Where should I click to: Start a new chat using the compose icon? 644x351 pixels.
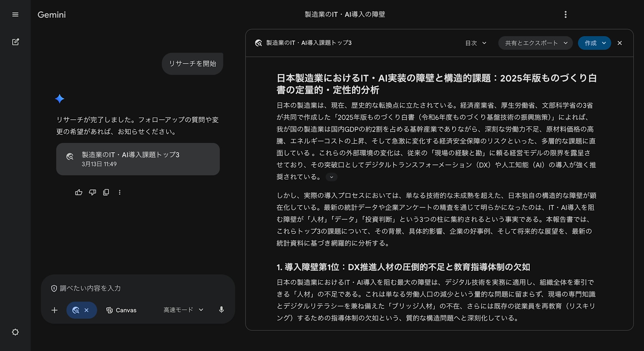tap(15, 42)
